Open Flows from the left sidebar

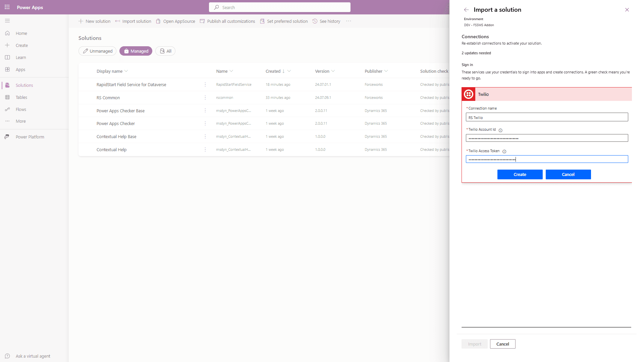pyautogui.click(x=21, y=109)
